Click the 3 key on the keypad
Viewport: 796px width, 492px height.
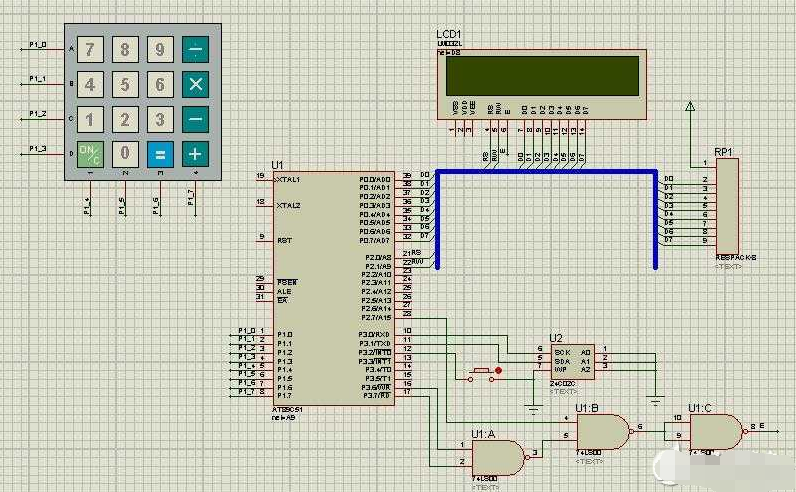pos(160,119)
